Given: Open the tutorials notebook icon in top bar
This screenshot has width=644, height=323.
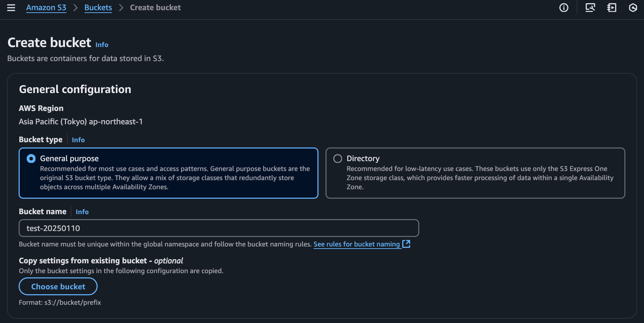Looking at the screenshot, I should 611,7.
